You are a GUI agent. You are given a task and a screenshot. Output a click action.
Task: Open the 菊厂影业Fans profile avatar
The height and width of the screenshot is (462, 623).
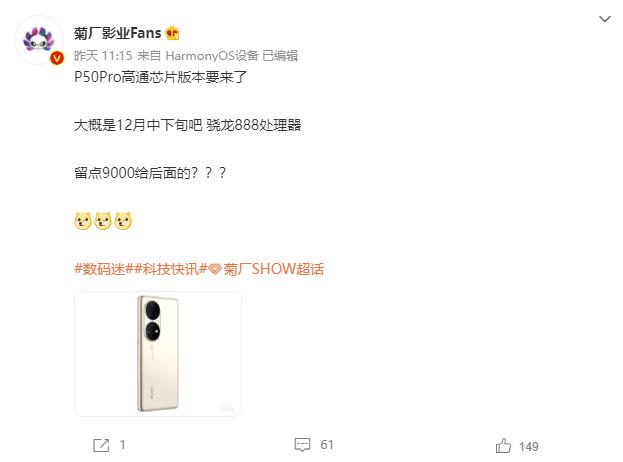click(x=39, y=40)
